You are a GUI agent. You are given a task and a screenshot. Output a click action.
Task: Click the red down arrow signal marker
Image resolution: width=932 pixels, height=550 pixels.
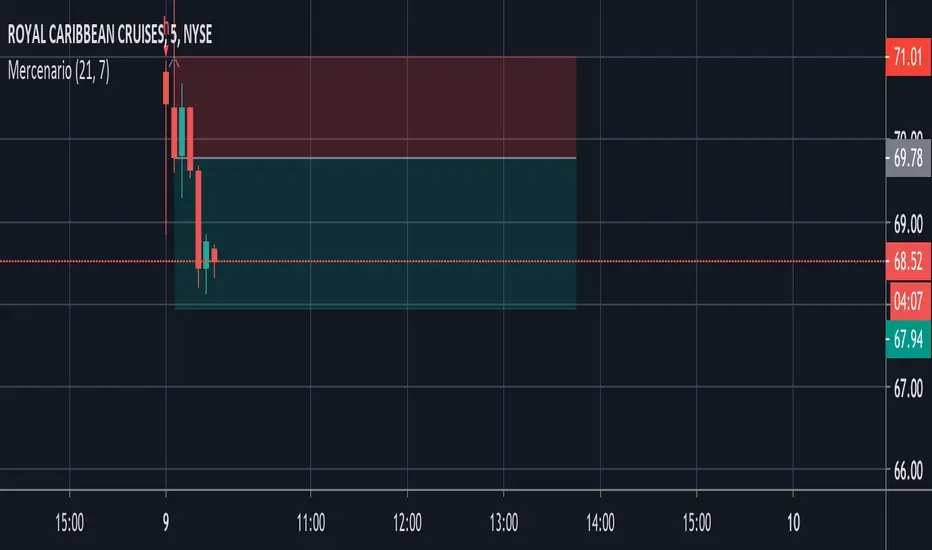166,20
